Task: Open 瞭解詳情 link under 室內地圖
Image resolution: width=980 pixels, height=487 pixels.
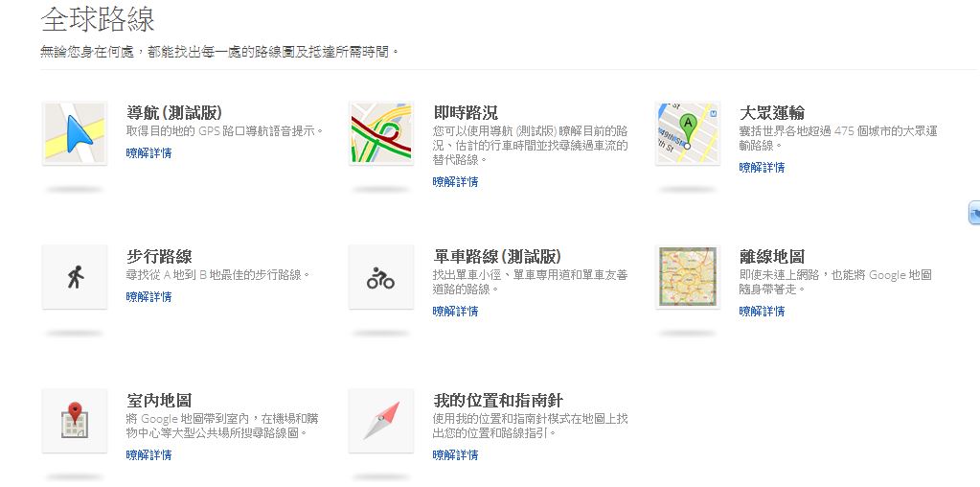Action: tap(148, 455)
